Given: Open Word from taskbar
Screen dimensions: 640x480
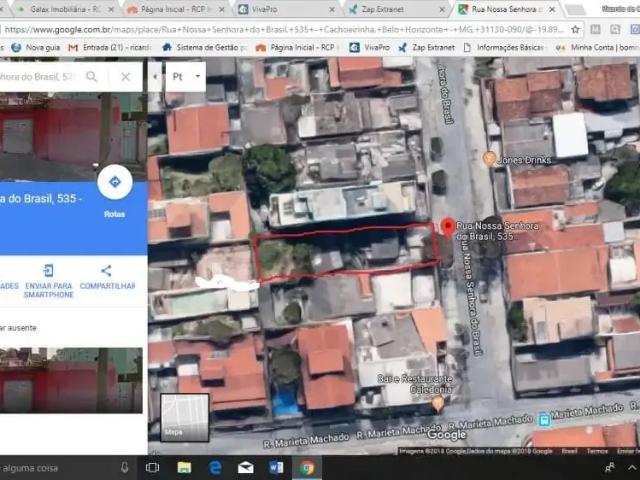Looking at the screenshot, I should pos(276,468).
